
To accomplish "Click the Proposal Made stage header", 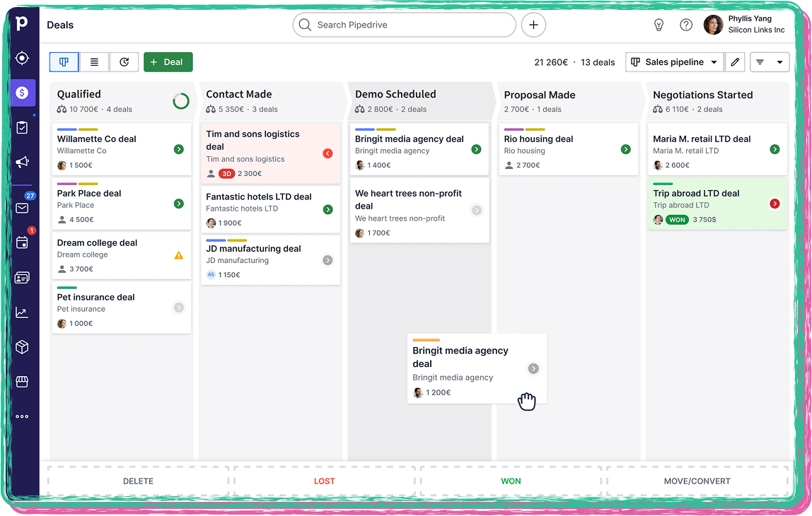I will pyautogui.click(x=569, y=101).
